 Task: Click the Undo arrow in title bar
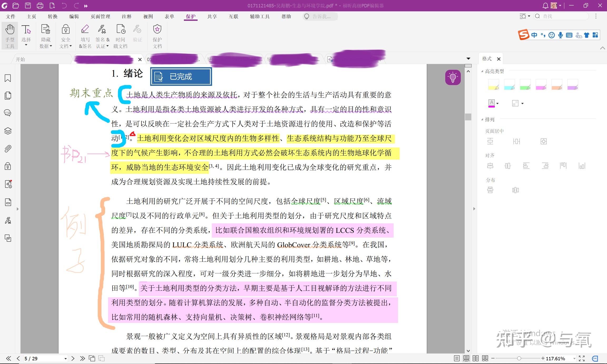click(64, 6)
